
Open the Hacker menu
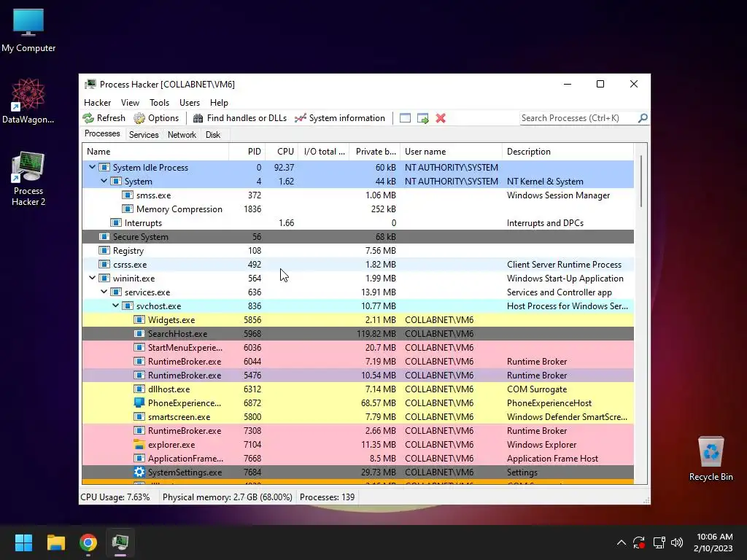97,102
